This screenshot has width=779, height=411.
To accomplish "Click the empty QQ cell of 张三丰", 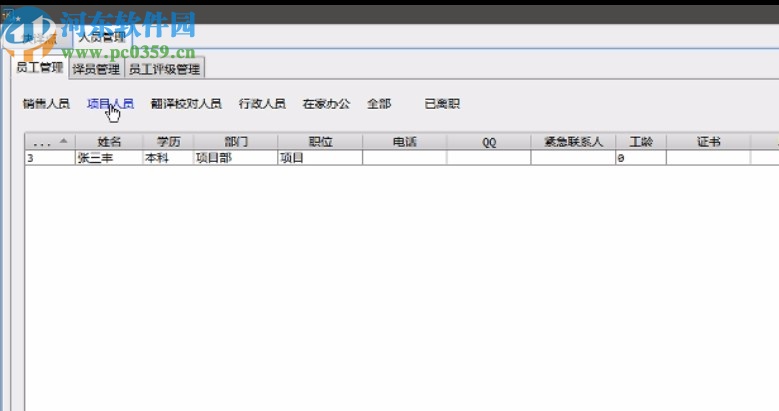I will pyautogui.click(x=489, y=158).
